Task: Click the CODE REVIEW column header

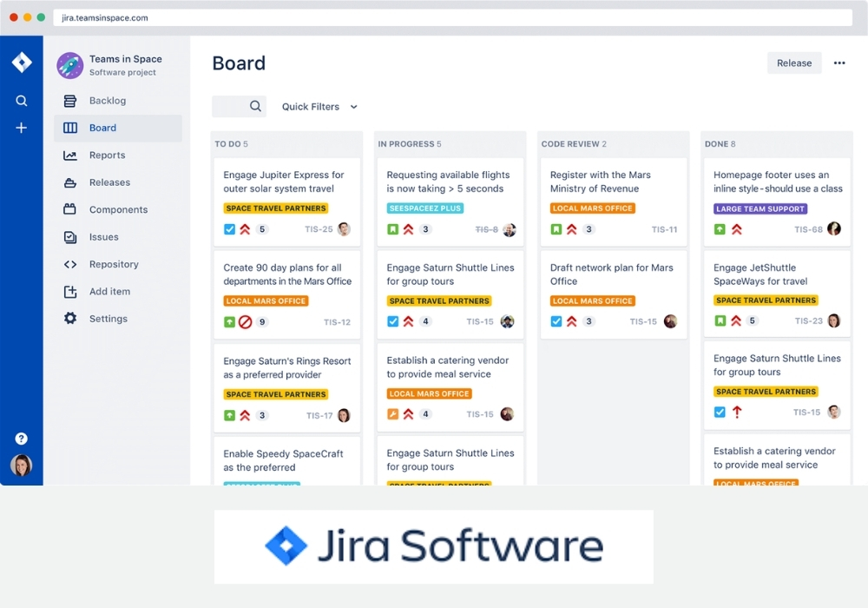Action: (574, 144)
